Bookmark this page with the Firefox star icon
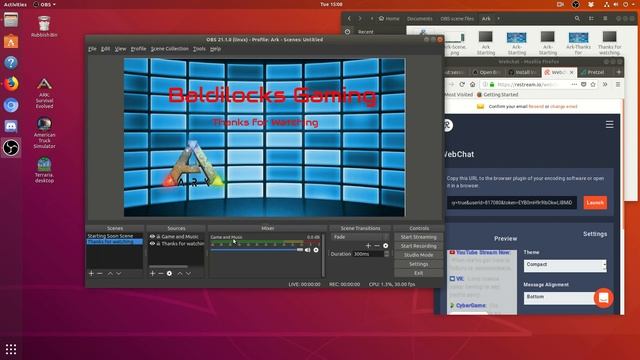Screen dimensions: 640x360 (x=593, y=84)
